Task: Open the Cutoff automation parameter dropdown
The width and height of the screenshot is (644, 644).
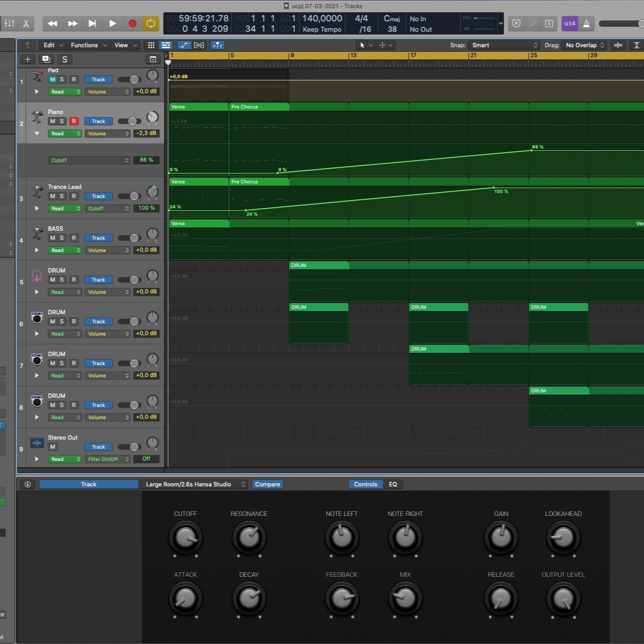Action: click(89, 160)
